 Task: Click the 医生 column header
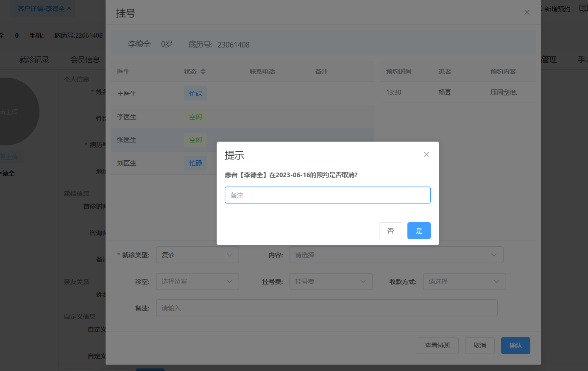click(x=123, y=72)
